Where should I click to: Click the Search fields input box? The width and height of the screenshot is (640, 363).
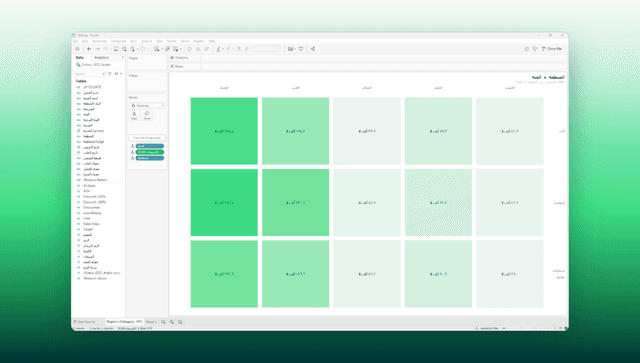pyautogui.click(x=90, y=74)
